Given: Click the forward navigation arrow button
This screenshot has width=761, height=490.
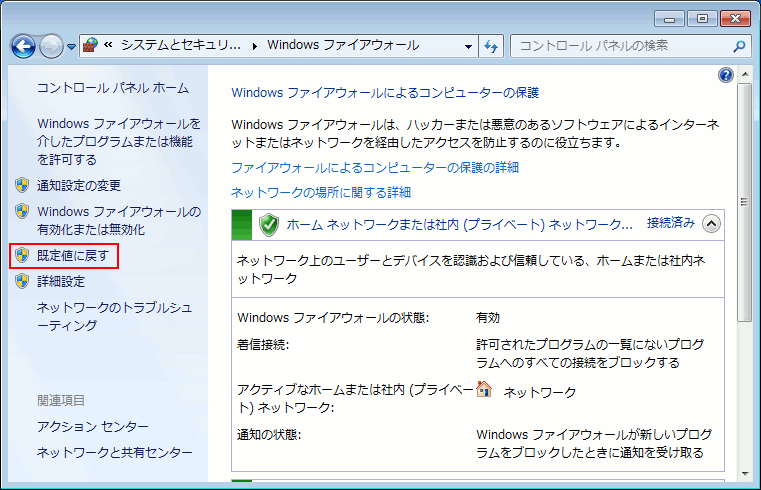Looking at the screenshot, I should tap(51, 46).
